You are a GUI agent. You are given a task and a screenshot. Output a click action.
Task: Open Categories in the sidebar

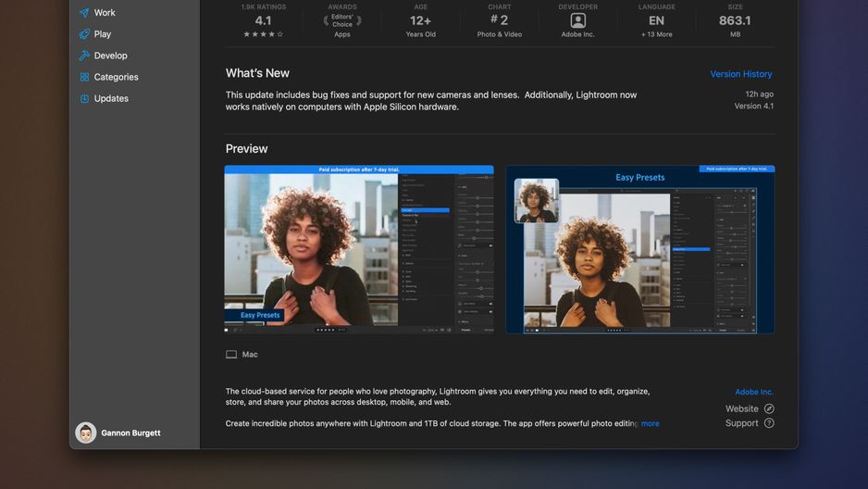[117, 77]
